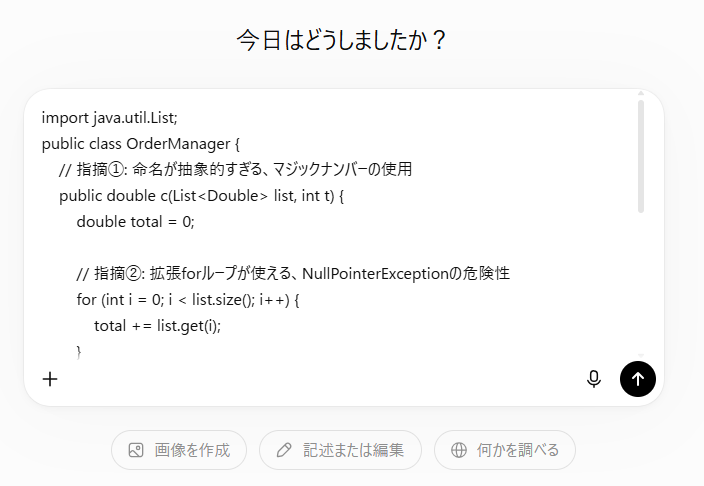This screenshot has width=704, height=486.
Task: Click the public double c(List<Double> line
Action: tap(202, 196)
